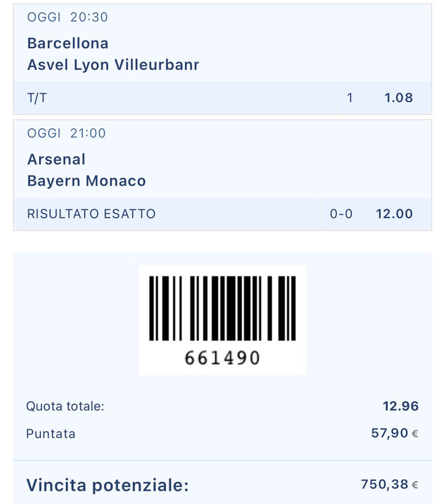Viewport: 445px width, 504px height.
Task: Click the OGGI 21:00 match time
Action: coord(67,134)
